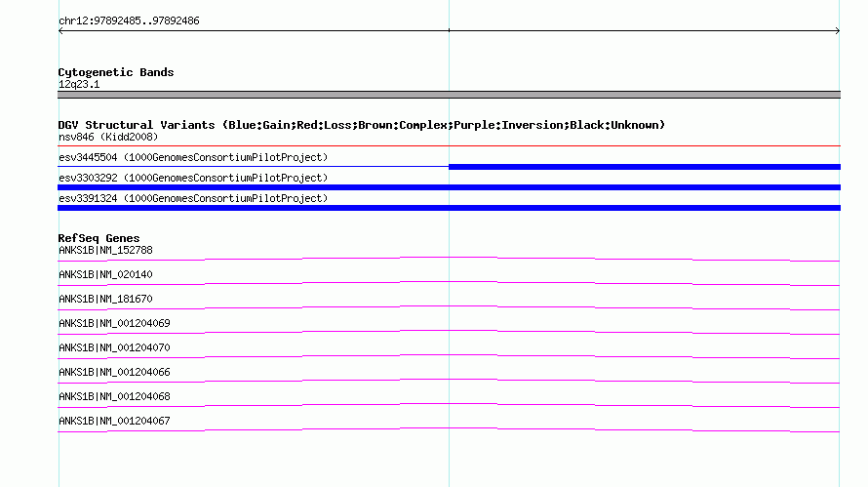The width and height of the screenshot is (868, 487).
Task: Open the nsv846 (Kidd2008) variant label
Action: tap(108, 137)
